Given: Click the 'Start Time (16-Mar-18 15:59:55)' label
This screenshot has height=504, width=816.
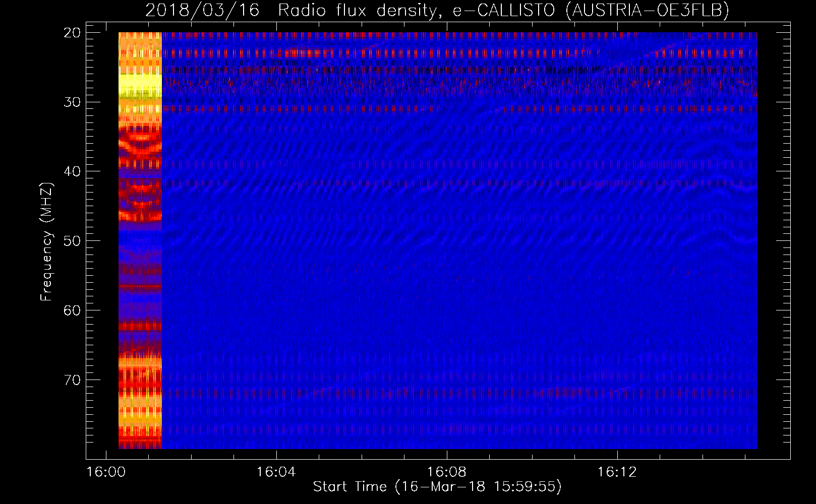Looking at the screenshot, I should (437, 487).
